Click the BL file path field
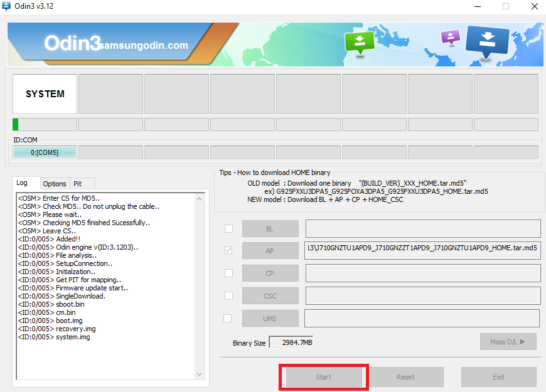The image size is (546, 392). click(x=423, y=229)
